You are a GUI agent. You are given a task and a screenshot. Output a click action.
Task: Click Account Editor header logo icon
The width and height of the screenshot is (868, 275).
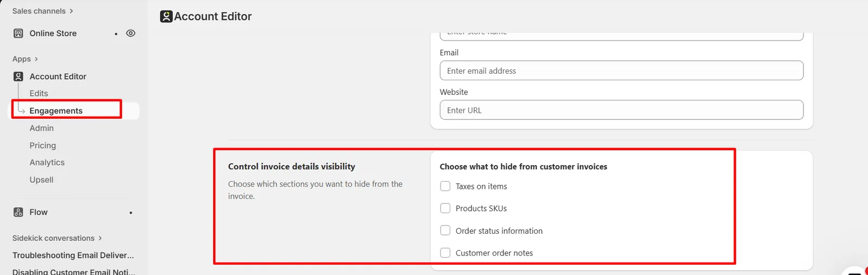click(x=166, y=16)
